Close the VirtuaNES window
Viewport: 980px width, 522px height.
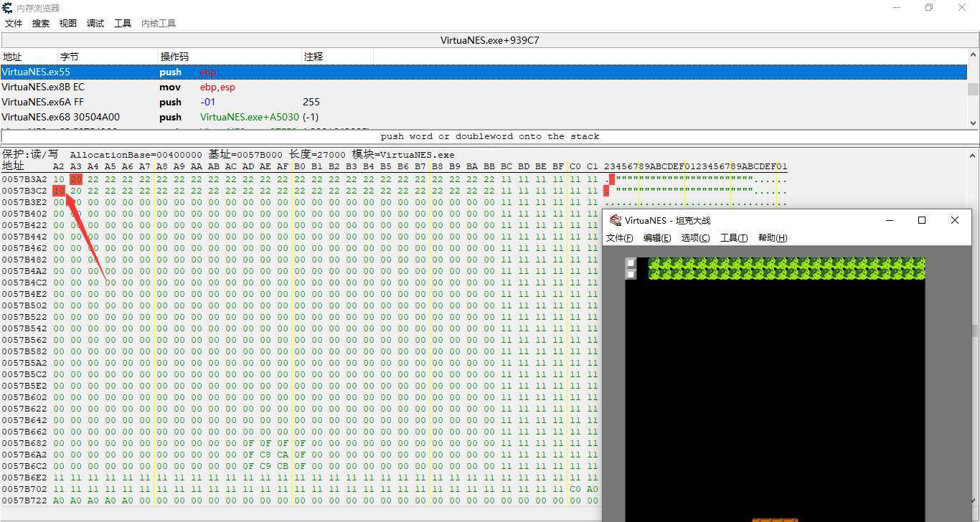[955, 220]
